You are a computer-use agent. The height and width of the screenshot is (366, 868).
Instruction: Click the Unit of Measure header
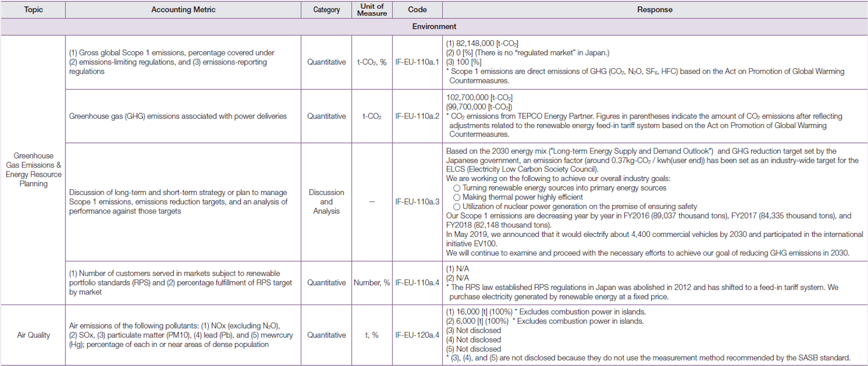point(372,9)
